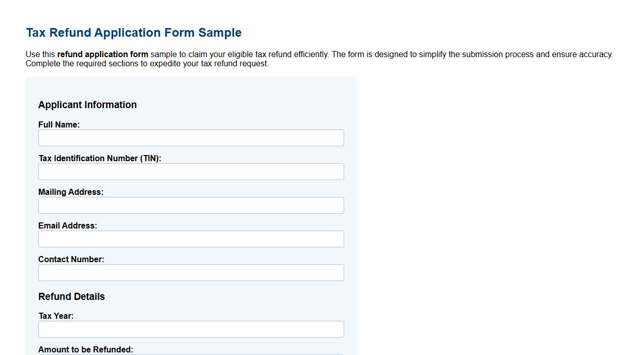
Task: Select the Email Address label
Action: tap(67, 225)
